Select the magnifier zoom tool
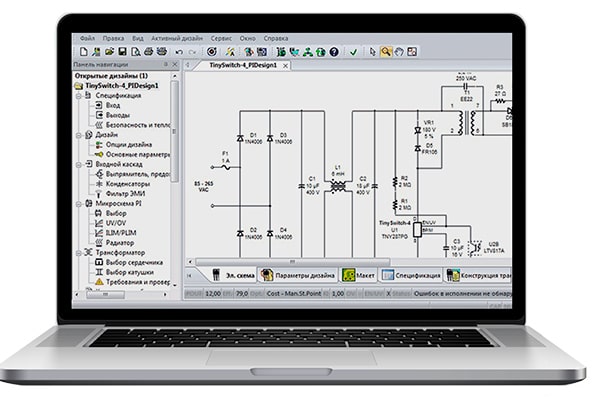This screenshot has width=600, height=397. point(386,52)
